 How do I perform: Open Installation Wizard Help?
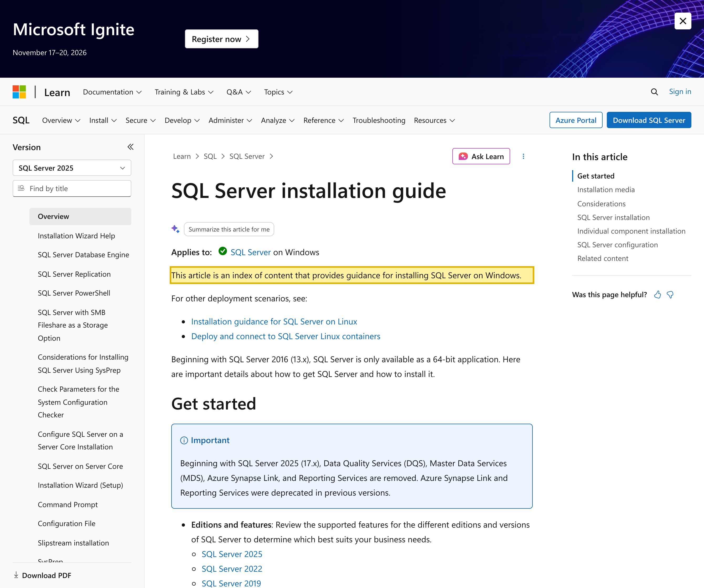(76, 236)
